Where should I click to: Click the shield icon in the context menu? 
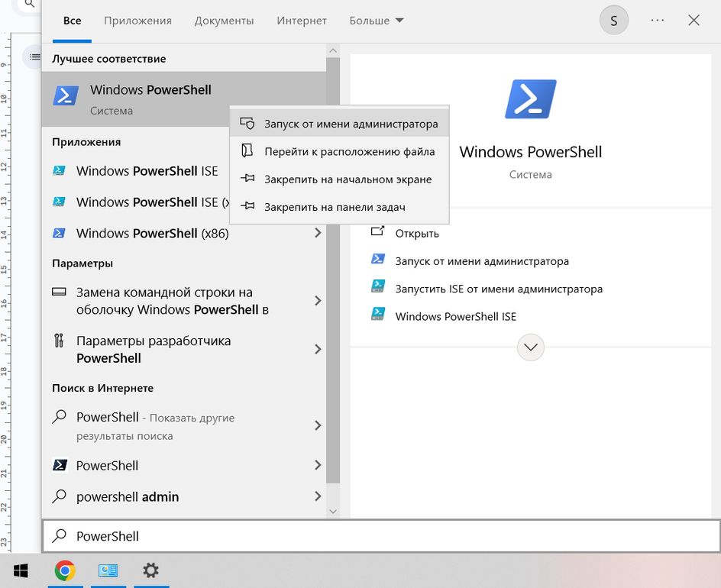[247, 123]
